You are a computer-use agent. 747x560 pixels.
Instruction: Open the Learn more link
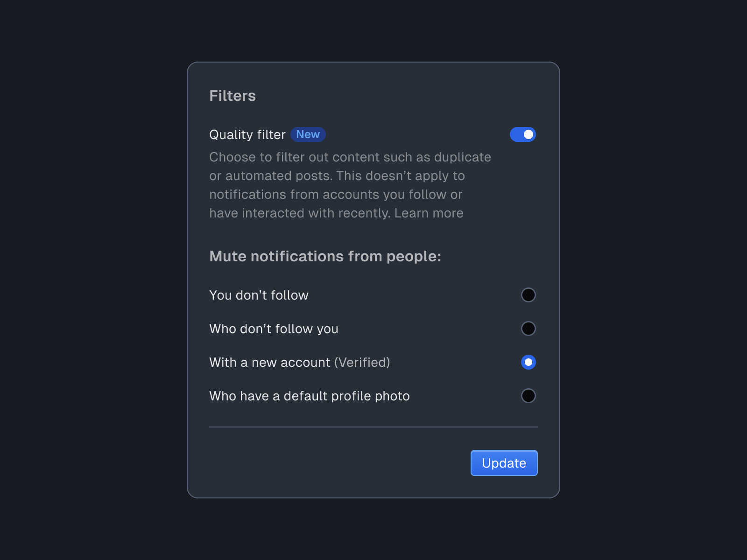click(x=429, y=213)
